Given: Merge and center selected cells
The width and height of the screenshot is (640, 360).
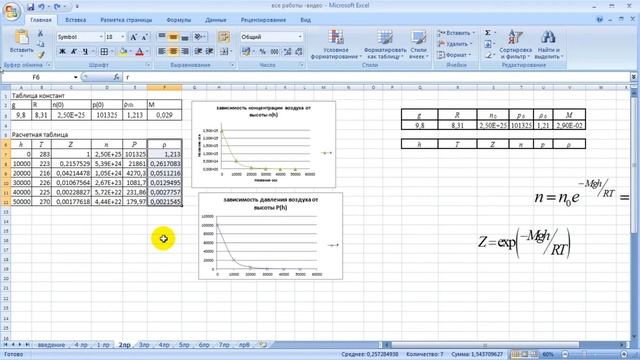Looking at the screenshot, I should click(x=224, y=51).
